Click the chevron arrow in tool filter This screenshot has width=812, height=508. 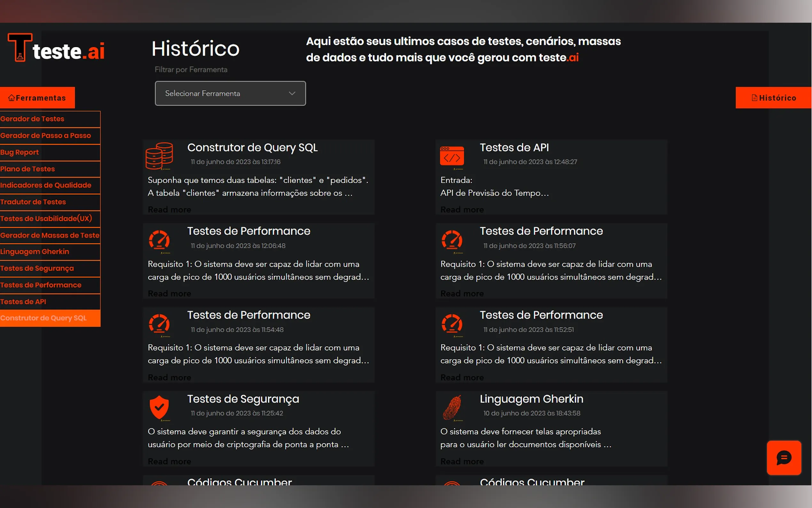[x=292, y=93]
